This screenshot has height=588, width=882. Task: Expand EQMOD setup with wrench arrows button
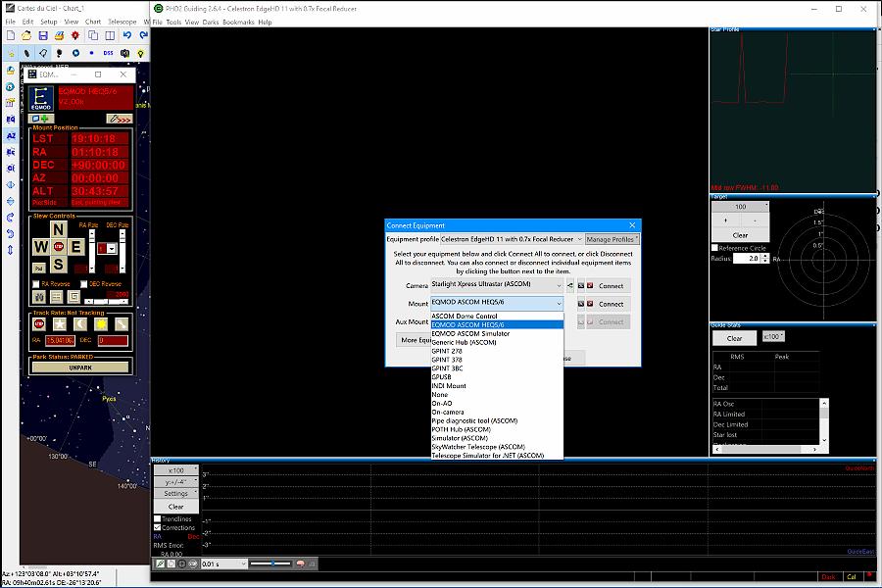(120, 119)
